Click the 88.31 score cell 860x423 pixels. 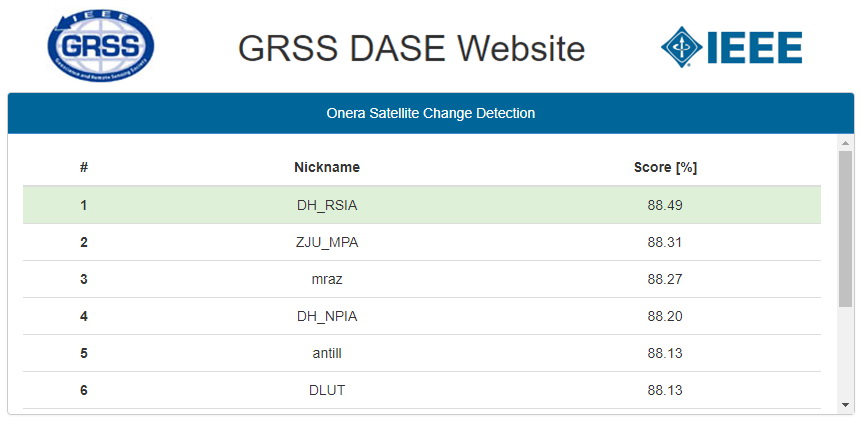pos(665,242)
